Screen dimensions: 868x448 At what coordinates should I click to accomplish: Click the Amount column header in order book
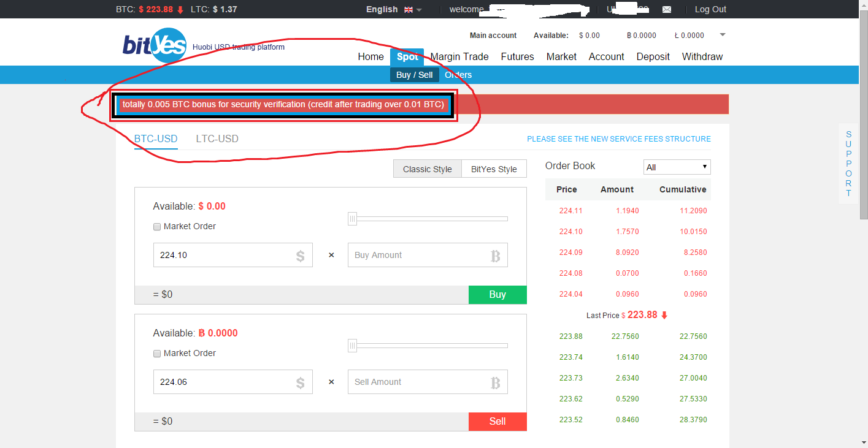point(617,189)
